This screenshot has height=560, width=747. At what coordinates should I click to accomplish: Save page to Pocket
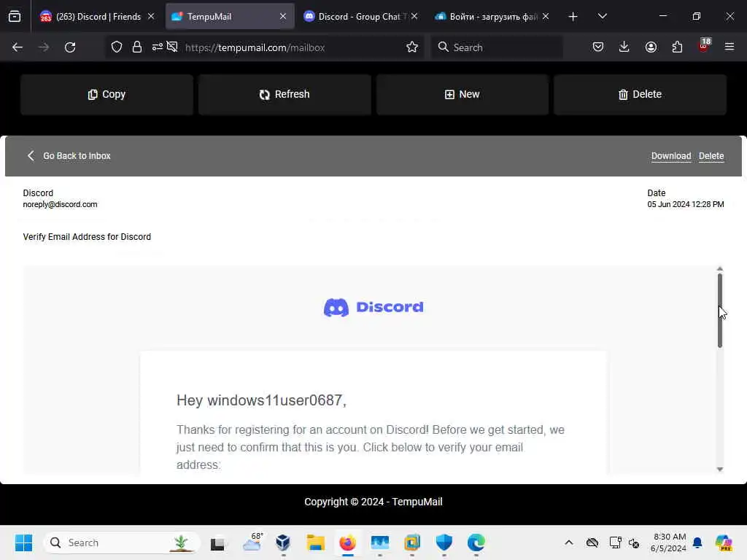(598, 47)
